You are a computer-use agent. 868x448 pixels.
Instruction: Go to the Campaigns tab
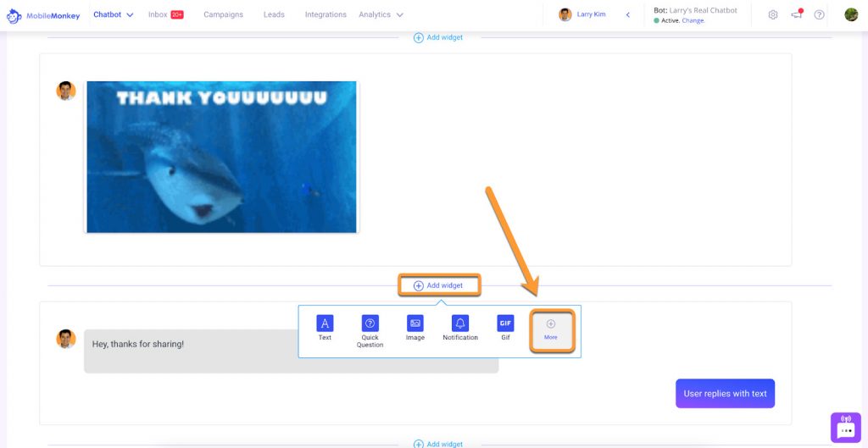click(223, 15)
